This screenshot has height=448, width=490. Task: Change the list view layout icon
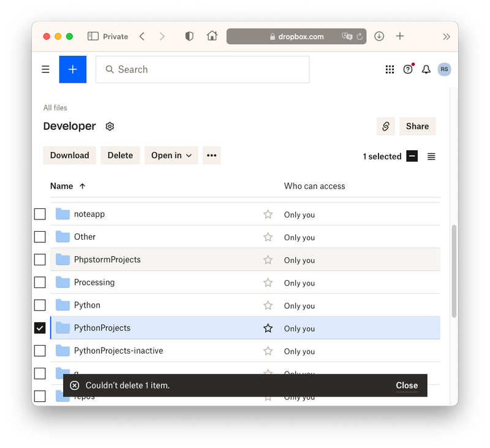click(x=431, y=156)
